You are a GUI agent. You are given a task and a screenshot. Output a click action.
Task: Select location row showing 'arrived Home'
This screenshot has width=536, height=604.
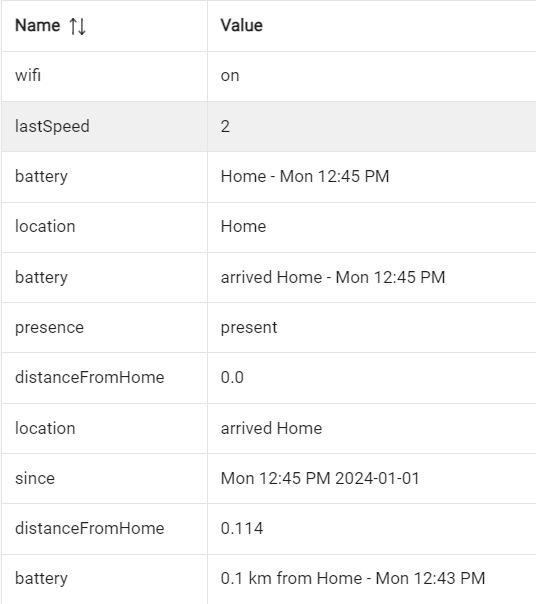point(269,428)
